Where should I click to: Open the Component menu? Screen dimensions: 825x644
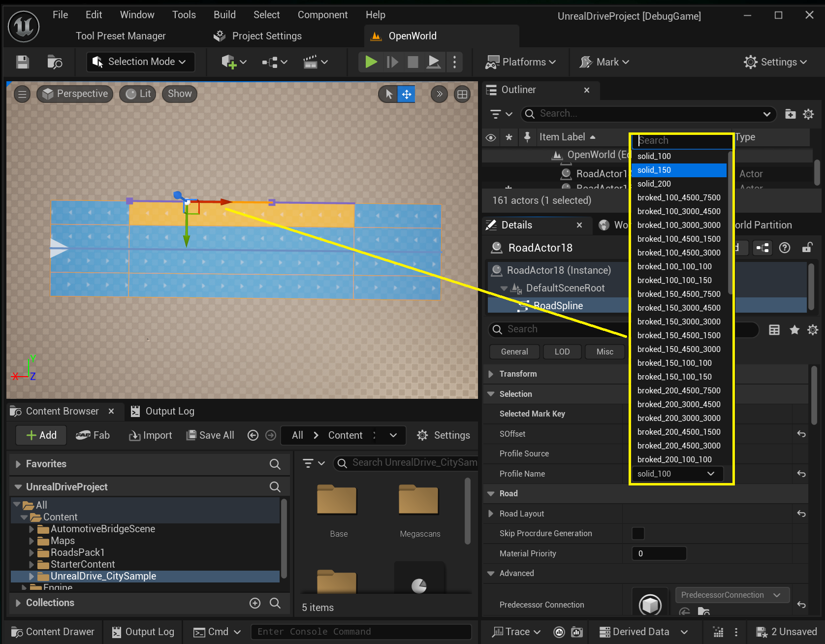click(x=322, y=15)
